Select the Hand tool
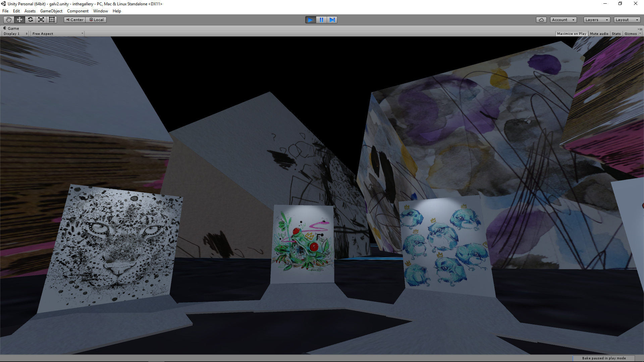The width and height of the screenshot is (644, 362). point(9,20)
